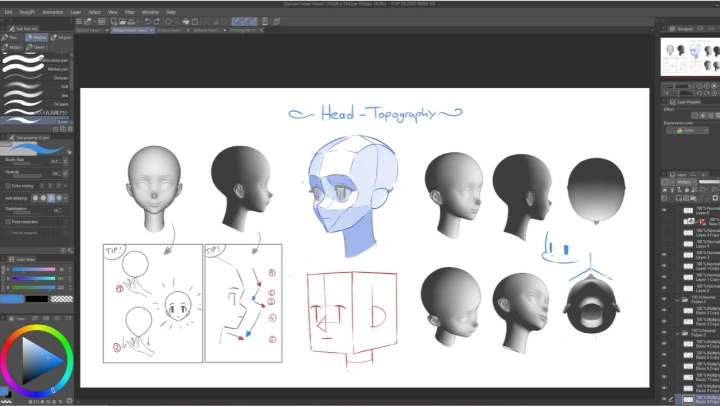
Task: Redo the last undone action
Action: (157, 21)
